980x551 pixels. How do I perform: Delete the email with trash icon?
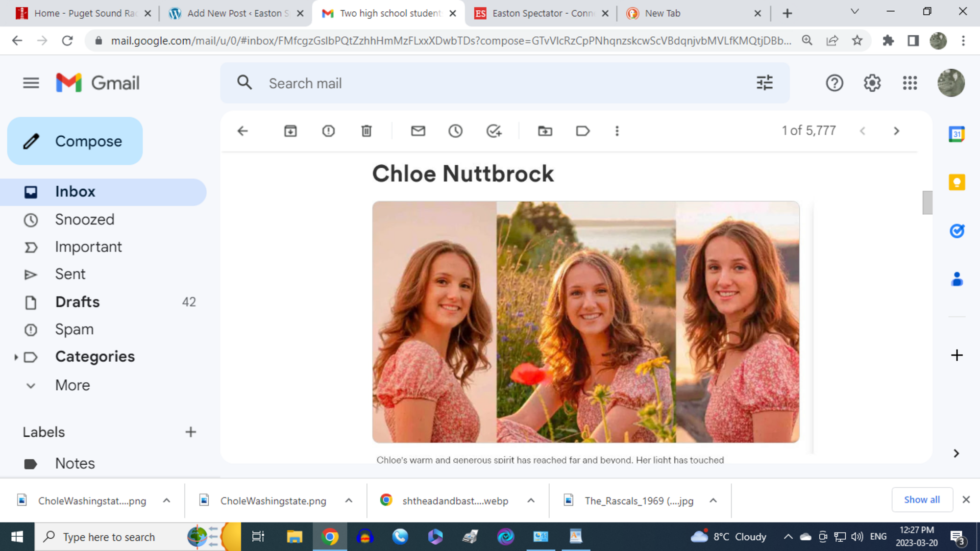point(367,131)
